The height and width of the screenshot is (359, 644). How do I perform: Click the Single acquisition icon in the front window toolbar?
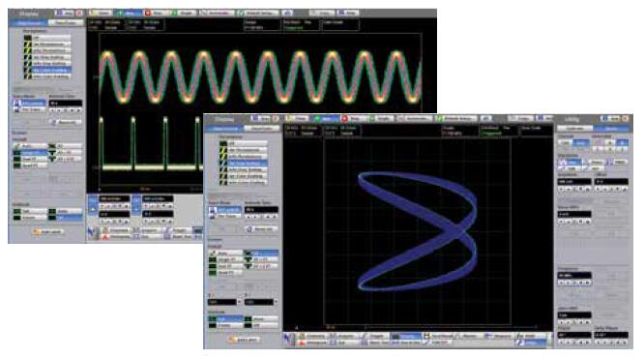(372, 119)
